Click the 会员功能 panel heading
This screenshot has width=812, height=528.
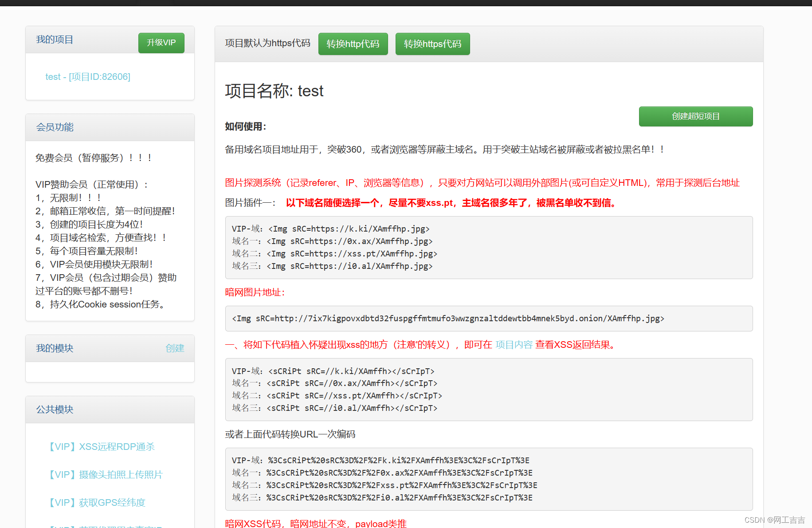point(55,127)
